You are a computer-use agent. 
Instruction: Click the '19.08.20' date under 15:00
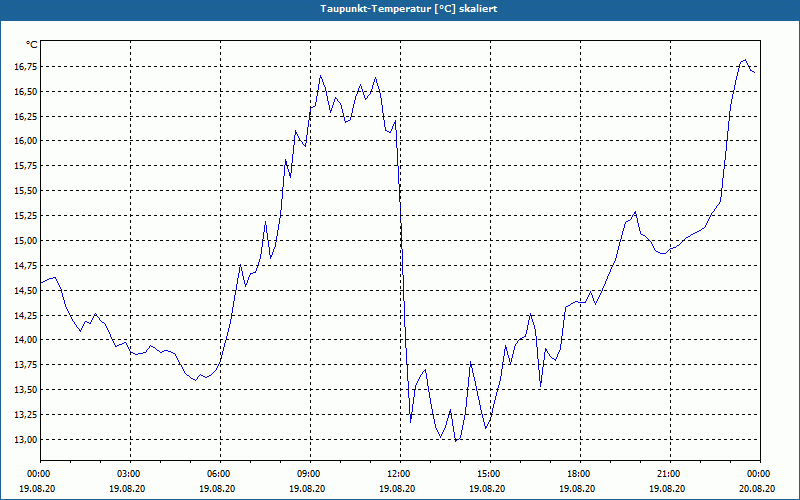pyautogui.click(x=487, y=488)
